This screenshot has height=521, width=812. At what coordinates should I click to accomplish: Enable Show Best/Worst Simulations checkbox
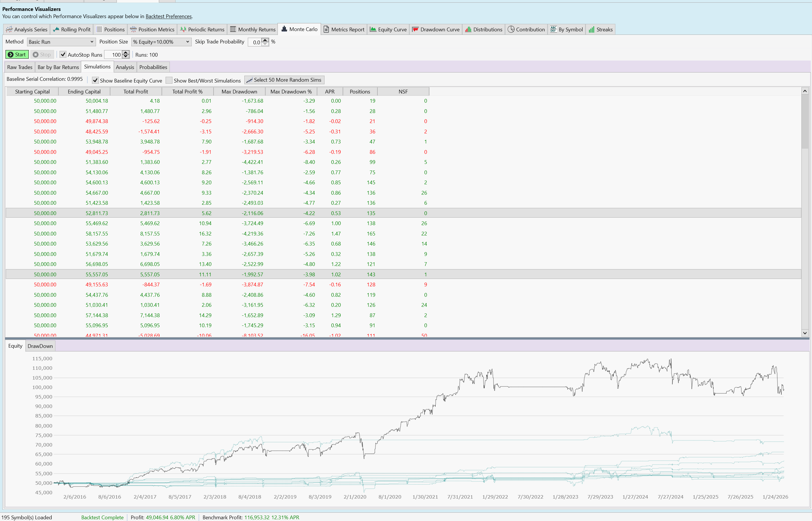point(169,81)
